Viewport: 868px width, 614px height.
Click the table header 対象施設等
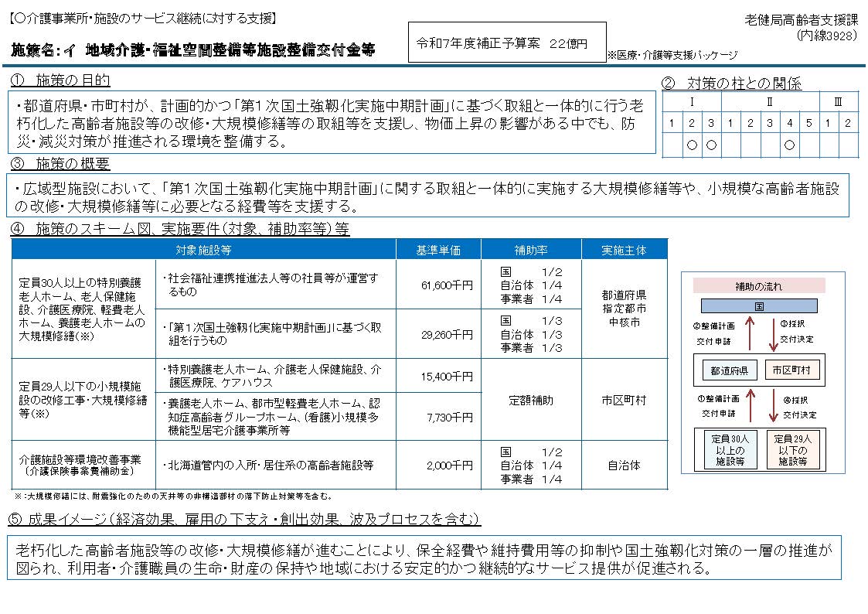click(x=204, y=250)
